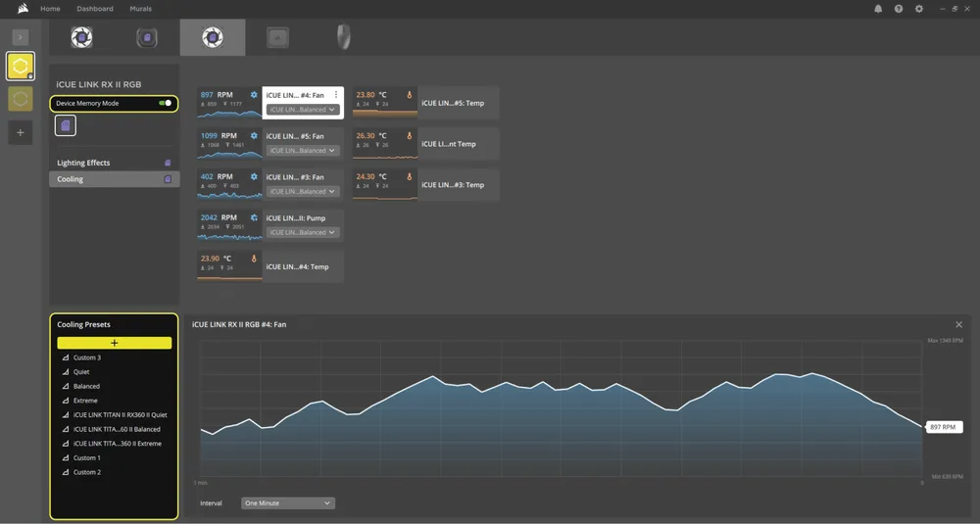Click memory icon beside Cooling

pos(168,179)
